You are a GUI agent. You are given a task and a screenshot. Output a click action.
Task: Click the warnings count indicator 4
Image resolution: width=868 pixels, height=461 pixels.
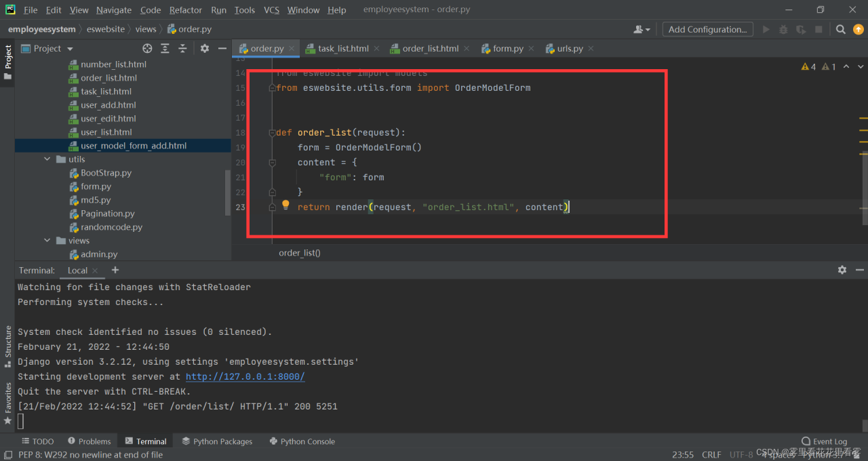tap(809, 66)
